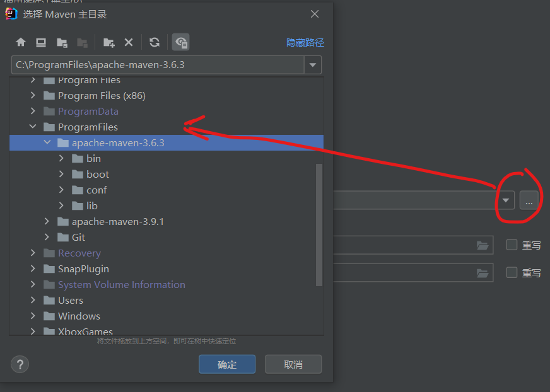Expand the apache-maven-3.9.1 folder
The image size is (550, 392).
tap(47, 221)
